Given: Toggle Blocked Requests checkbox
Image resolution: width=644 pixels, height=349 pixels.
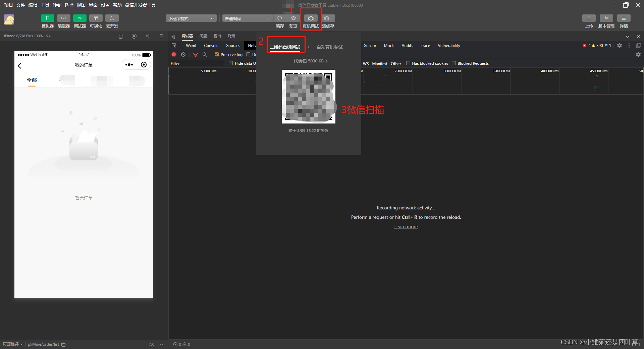Looking at the screenshot, I should click(x=454, y=63).
